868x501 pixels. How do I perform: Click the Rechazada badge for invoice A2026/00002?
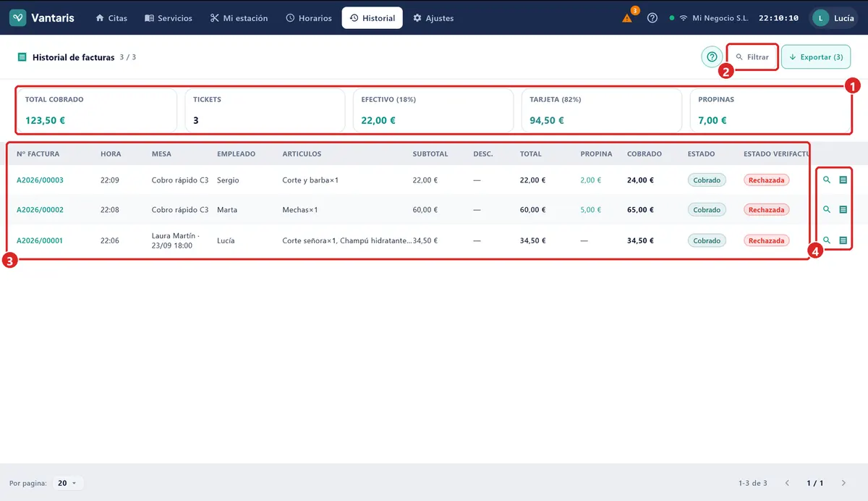766,210
